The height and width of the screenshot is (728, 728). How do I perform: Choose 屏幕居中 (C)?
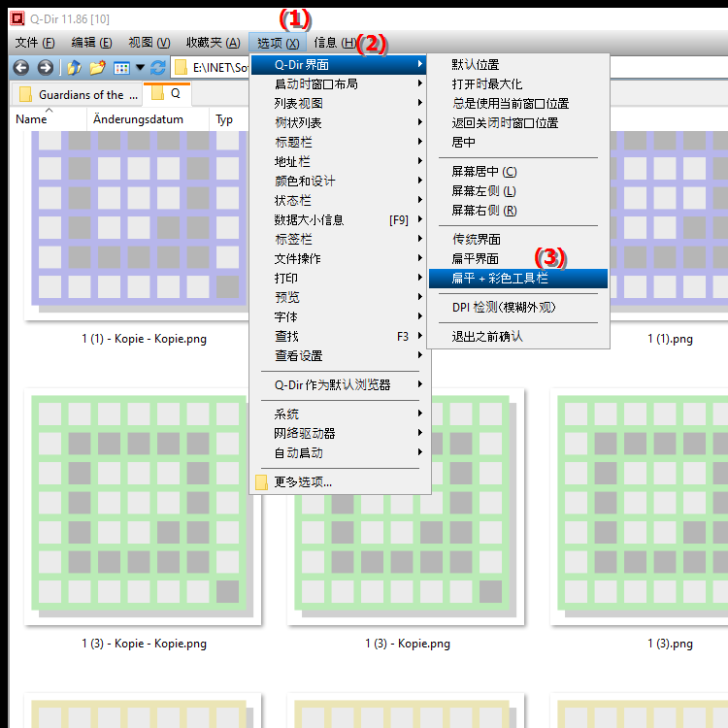(x=518, y=172)
